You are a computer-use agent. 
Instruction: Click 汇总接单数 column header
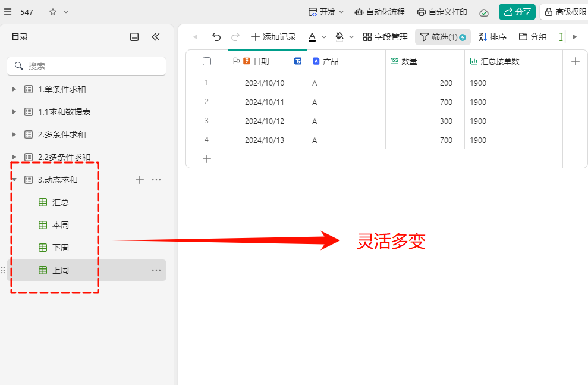coord(513,61)
